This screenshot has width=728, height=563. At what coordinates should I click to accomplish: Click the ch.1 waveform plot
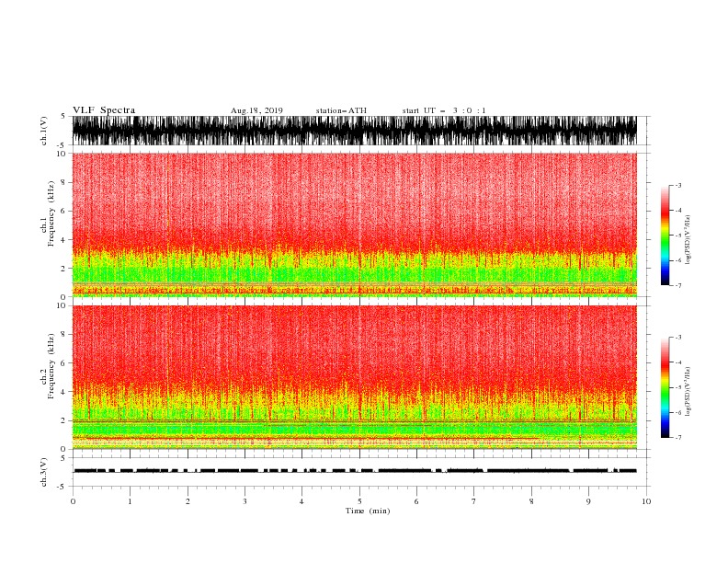[x=355, y=131]
